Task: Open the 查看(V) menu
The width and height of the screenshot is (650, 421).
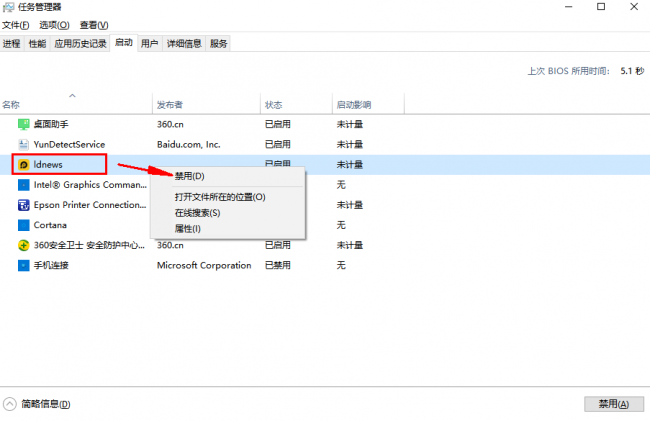Action: [x=94, y=25]
